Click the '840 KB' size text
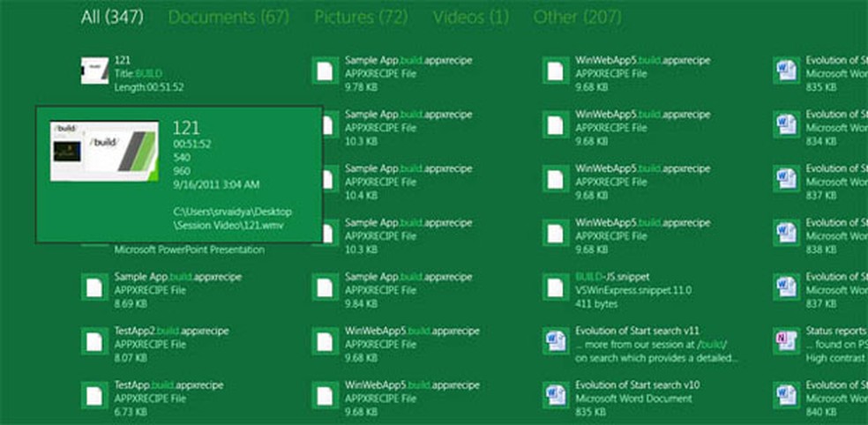The width and height of the screenshot is (868, 425). pos(821,412)
